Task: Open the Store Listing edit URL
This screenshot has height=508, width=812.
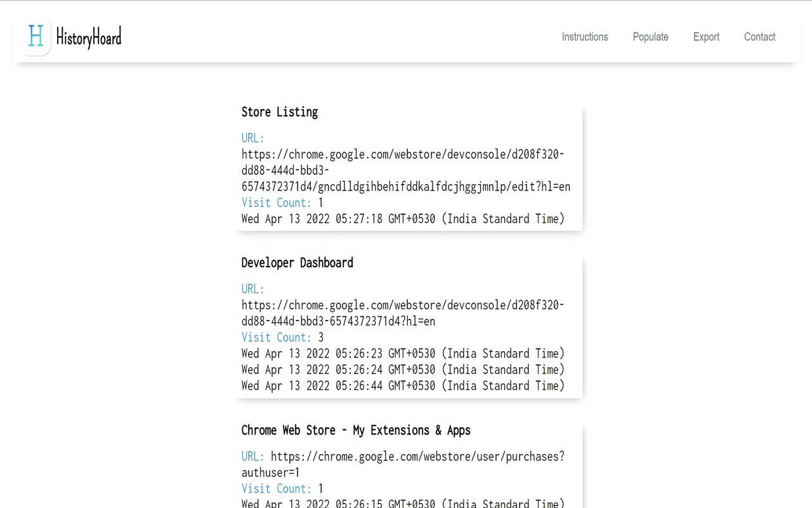Action: coord(405,171)
